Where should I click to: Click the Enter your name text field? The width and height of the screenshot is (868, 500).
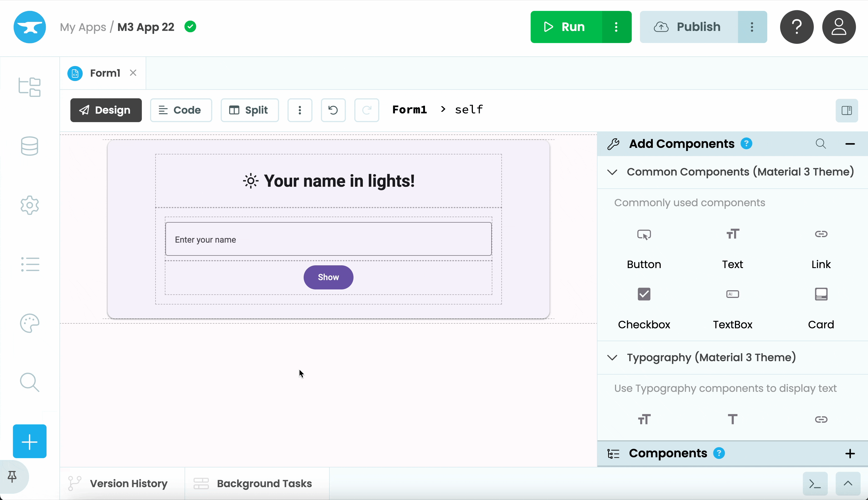328,239
